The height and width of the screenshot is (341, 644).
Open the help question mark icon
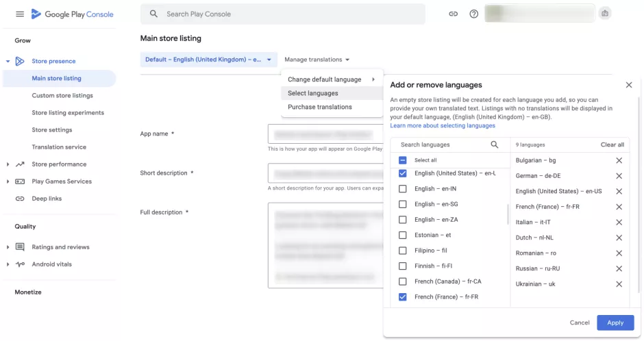473,14
